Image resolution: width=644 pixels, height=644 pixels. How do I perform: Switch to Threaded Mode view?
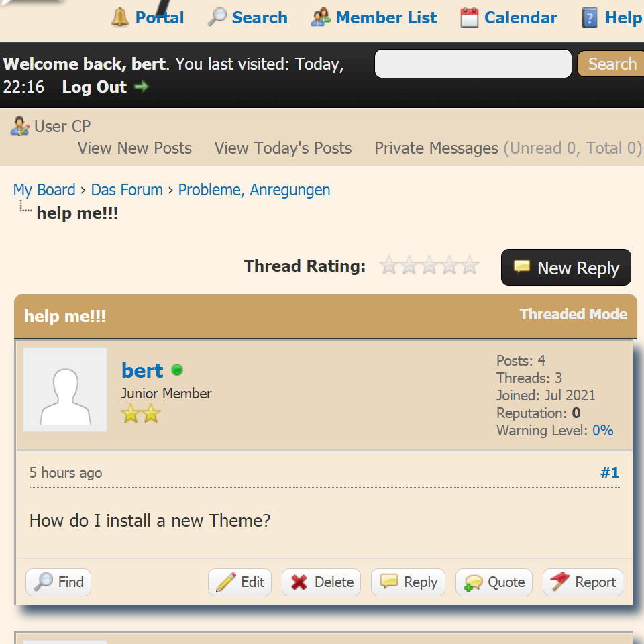click(x=573, y=314)
